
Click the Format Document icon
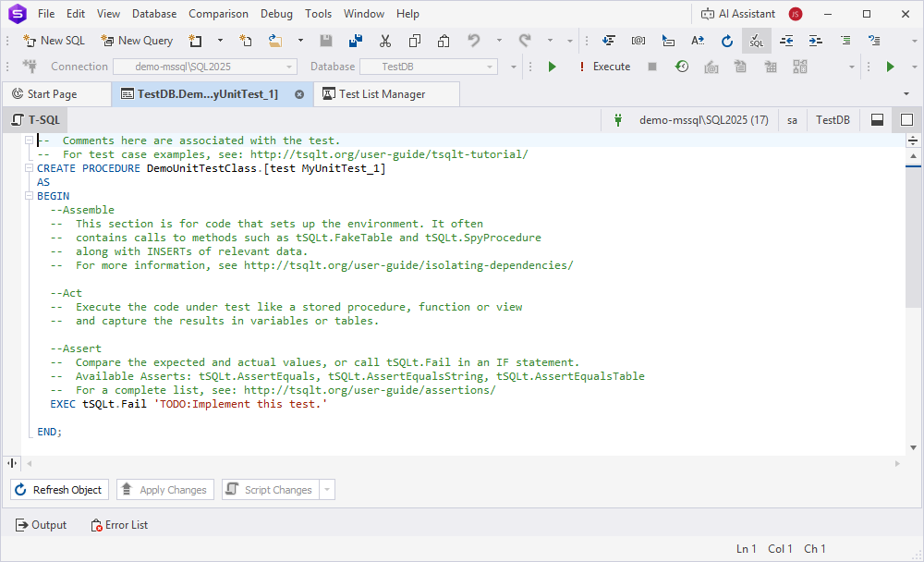point(609,41)
